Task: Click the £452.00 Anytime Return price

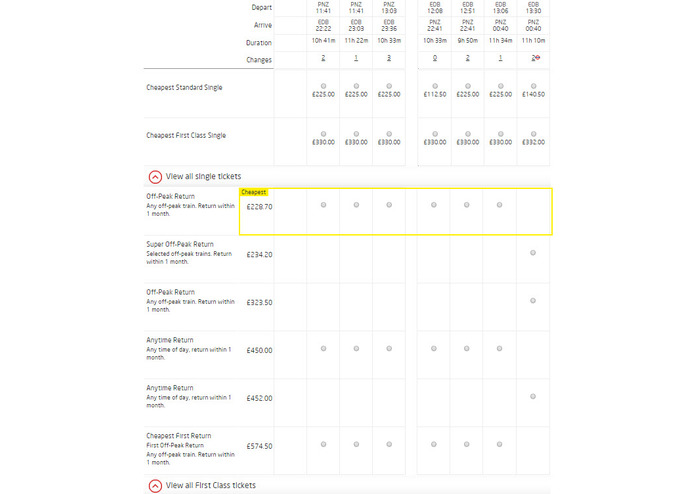Action: 259,398
